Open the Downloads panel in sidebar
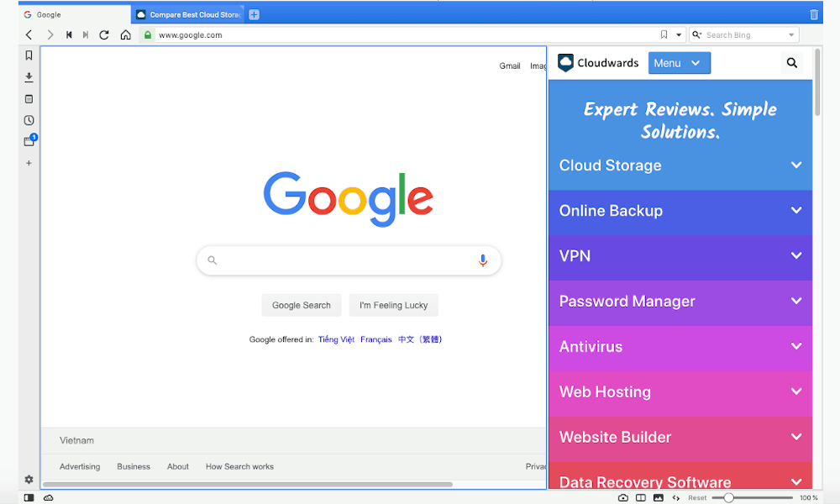This screenshot has height=504, width=840. pyautogui.click(x=29, y=77)
